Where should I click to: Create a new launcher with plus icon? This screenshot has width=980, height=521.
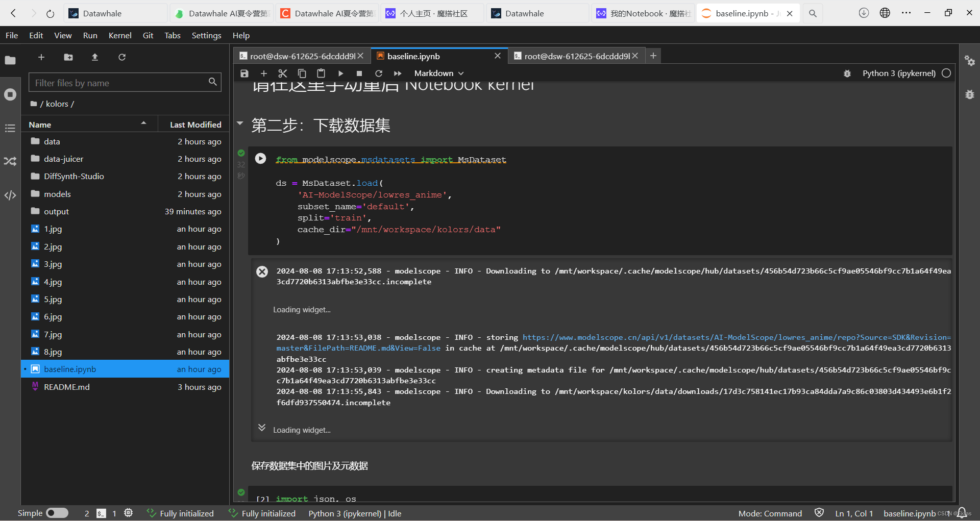point(41,57)
